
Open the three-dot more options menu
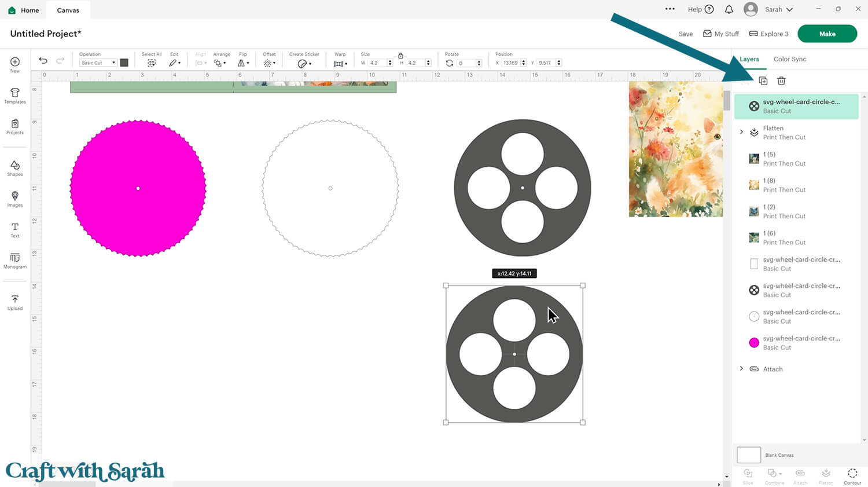[x=670, y=9]
